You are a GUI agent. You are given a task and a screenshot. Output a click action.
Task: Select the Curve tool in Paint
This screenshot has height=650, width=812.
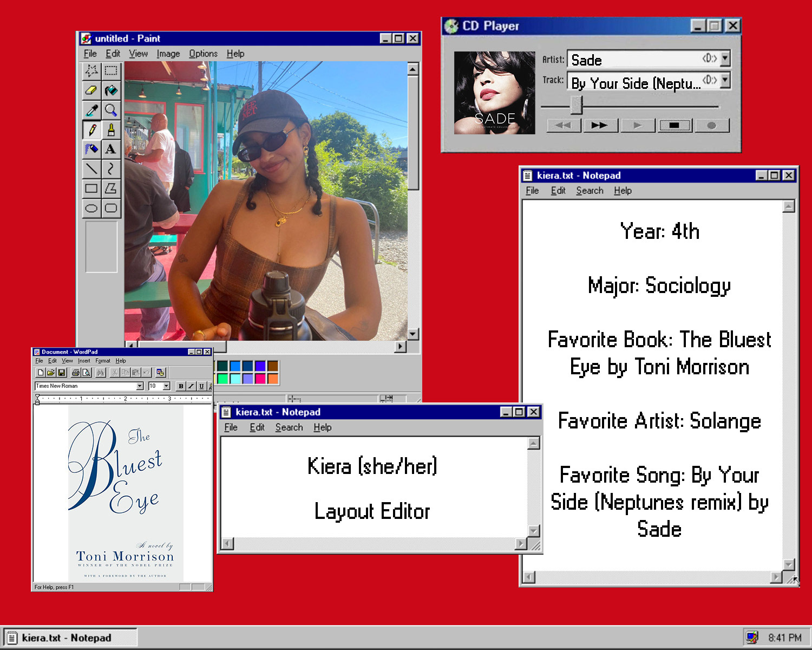[x=111, y=168]
